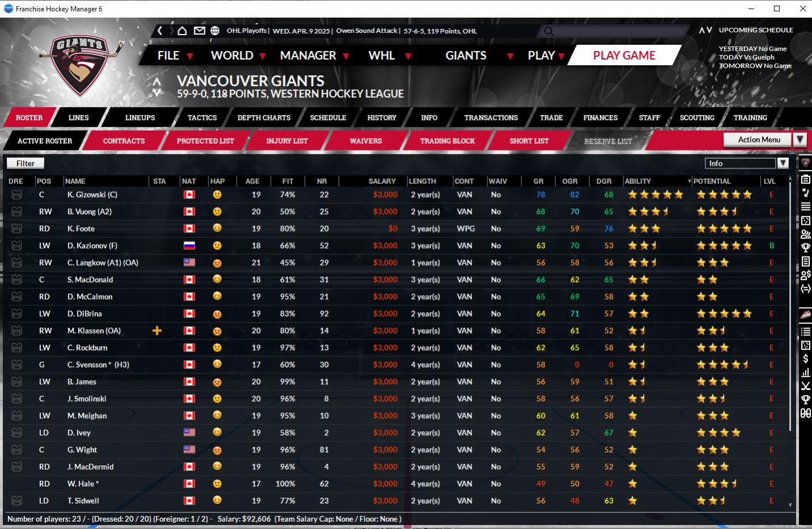The height and width of the screenshot is (529, 812).
Task: Open the three-lines icon in the right sidebar
Action: pyautogui.click(x=805, y=206)
